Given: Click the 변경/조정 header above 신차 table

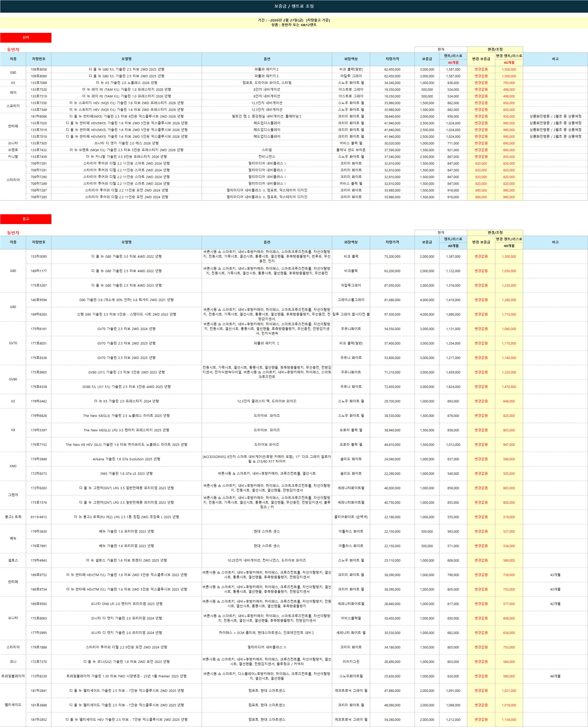Looking at the screenshot, I should tap(495, 49).
